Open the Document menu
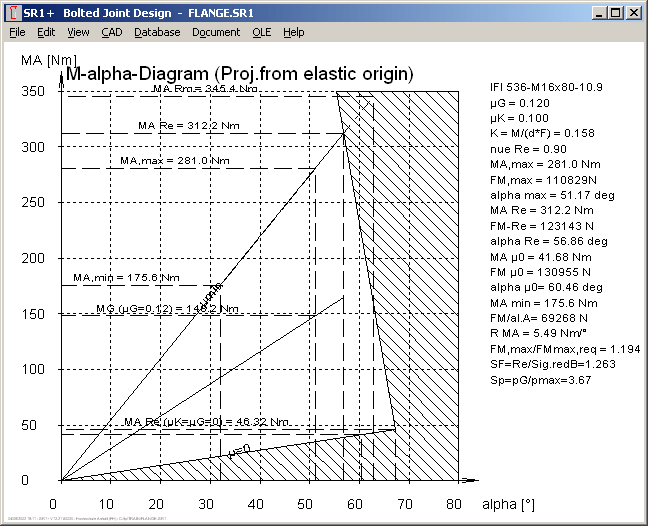Image resolution: width=648 pixels, height=526 pixels. 216,32
